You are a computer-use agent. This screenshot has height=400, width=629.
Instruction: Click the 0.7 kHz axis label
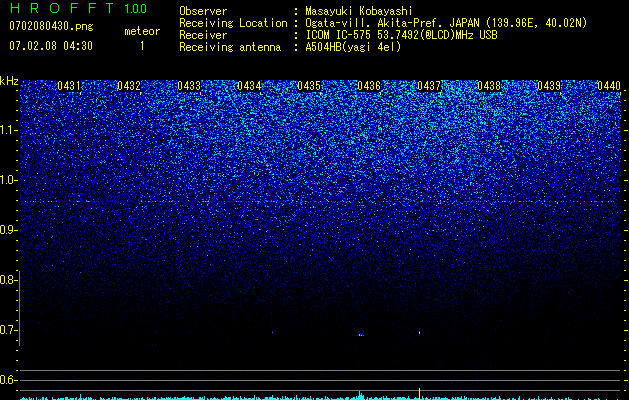point(8,330)
